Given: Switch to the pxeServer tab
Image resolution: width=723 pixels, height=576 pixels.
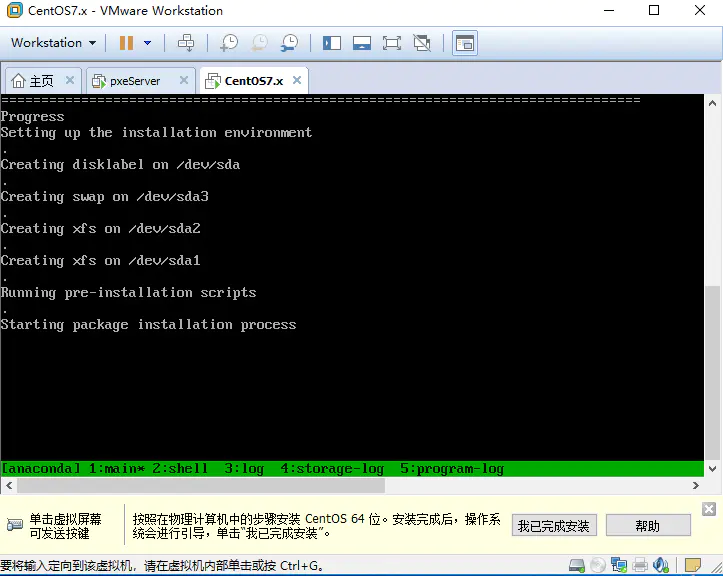Looking at the screenshot, I should click(x=135, y=81).
